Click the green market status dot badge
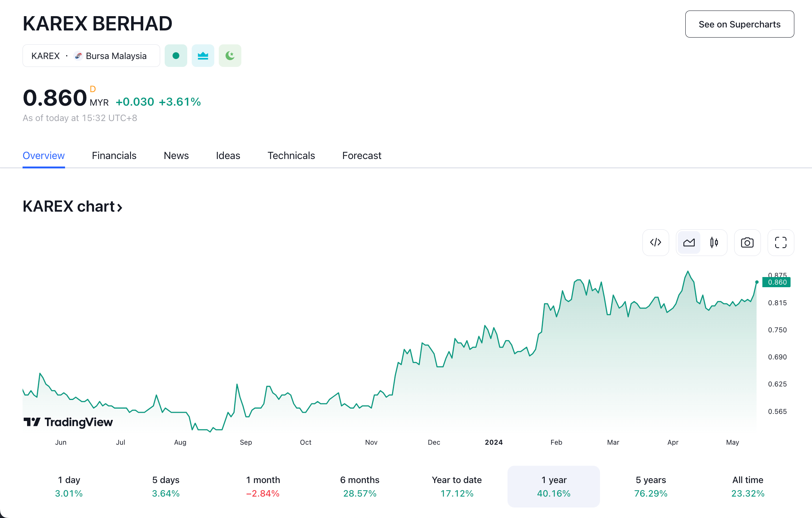The height and width of the screenshot is (518, 812). point(176,56)
